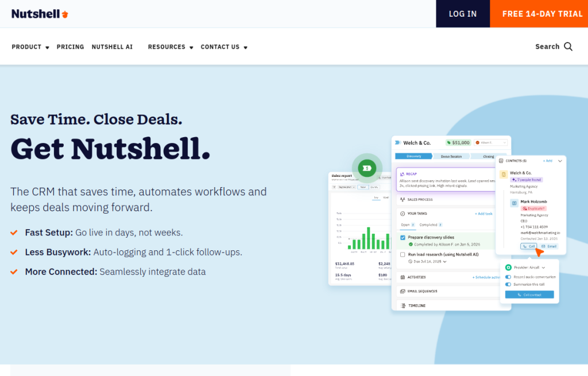
Task: Click the Email Sequences envelope icon
Action: coord(403,291)
